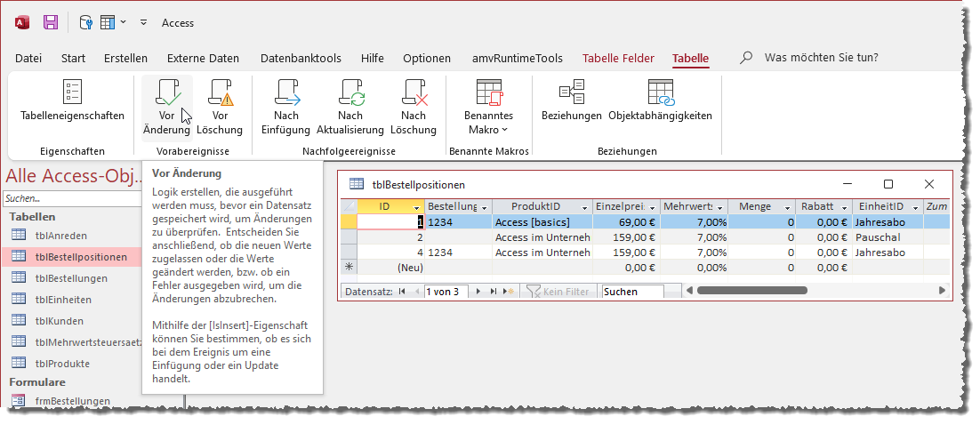
Task: Switch to the Tabelle Felder tab
Action: pyautogui.click(x=618, y=58)
